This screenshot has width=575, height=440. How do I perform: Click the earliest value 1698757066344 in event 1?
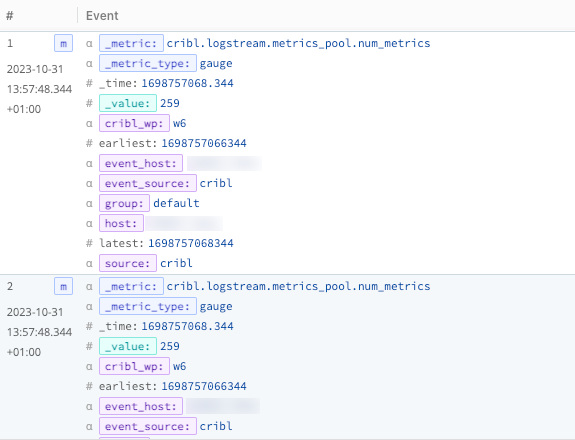click(x=204, y=143)
